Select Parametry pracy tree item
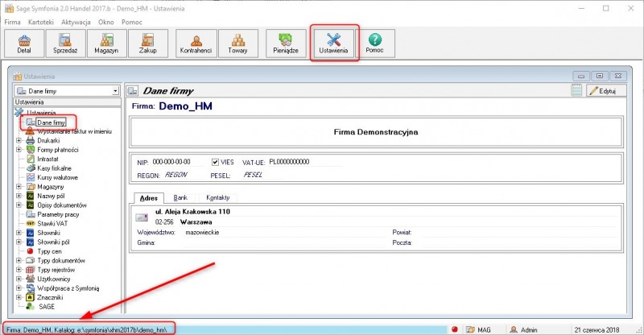644x335 pixels. [58, 214]
